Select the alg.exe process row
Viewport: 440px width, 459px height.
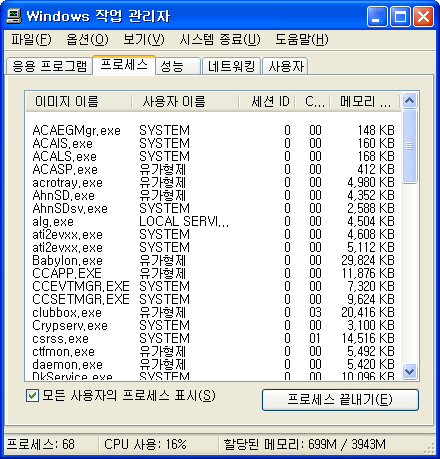[213, 221]
